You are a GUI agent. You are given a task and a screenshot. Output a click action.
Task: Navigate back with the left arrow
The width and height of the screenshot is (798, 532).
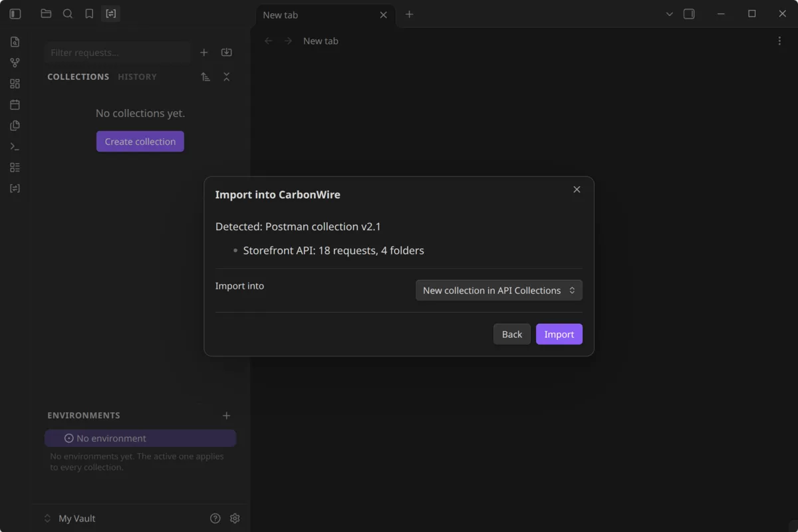pos(269,41)
